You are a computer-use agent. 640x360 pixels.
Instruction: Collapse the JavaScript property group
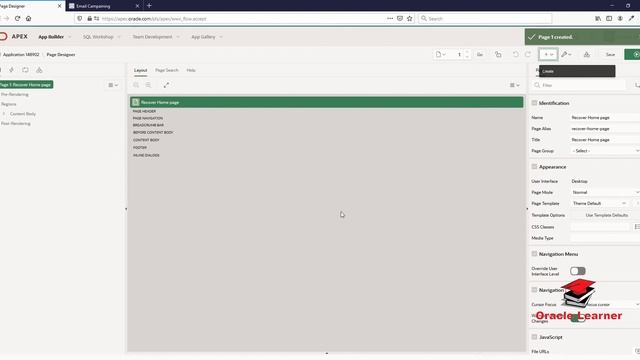[534, 337]
